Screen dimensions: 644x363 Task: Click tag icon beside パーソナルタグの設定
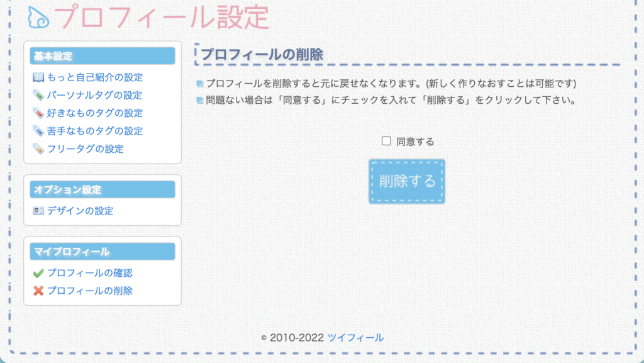point(38,95)
